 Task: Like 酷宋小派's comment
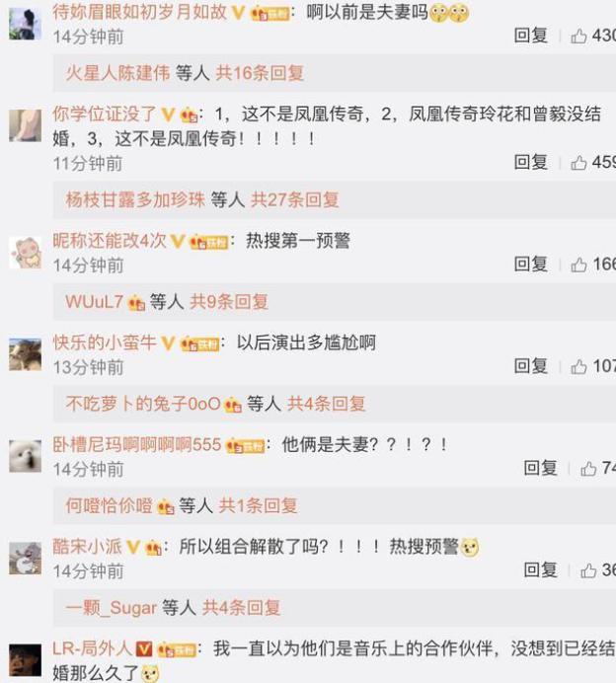[x=588, y=570]
